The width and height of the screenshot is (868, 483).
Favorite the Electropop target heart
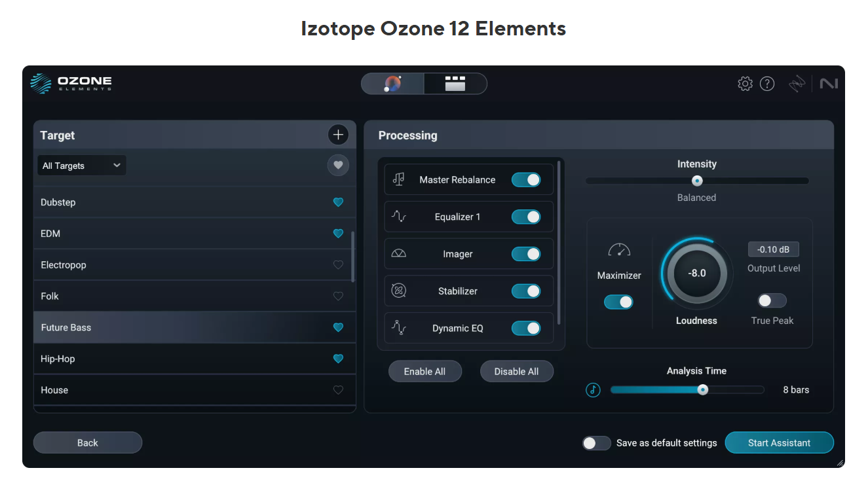pos(338,265)
